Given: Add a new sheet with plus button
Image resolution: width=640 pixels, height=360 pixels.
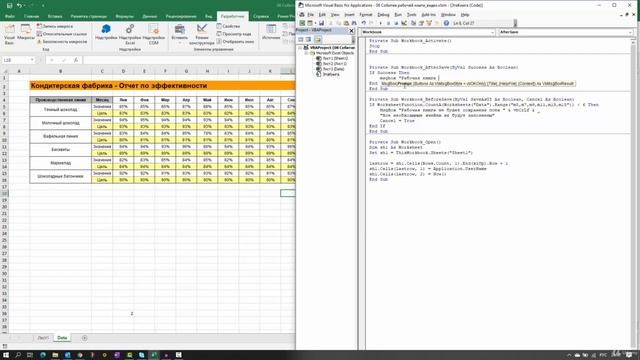Looking at the screenshot, I should point(84,338).
